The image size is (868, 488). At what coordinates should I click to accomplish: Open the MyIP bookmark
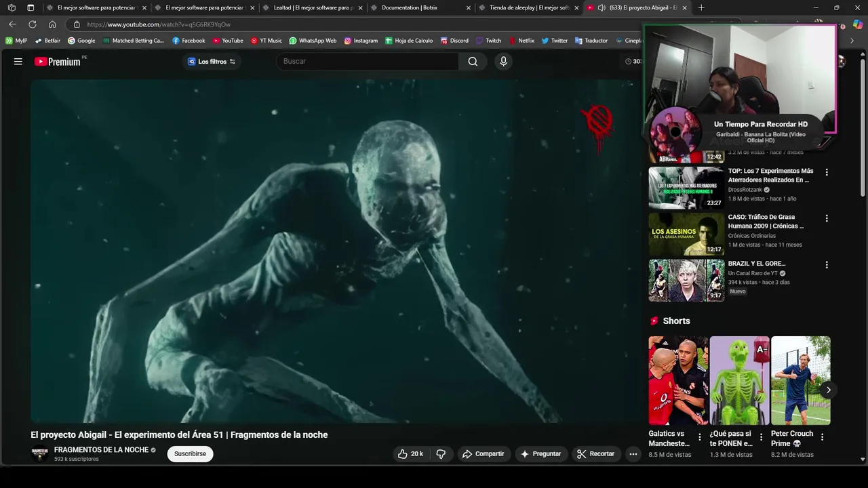[16, 41]
